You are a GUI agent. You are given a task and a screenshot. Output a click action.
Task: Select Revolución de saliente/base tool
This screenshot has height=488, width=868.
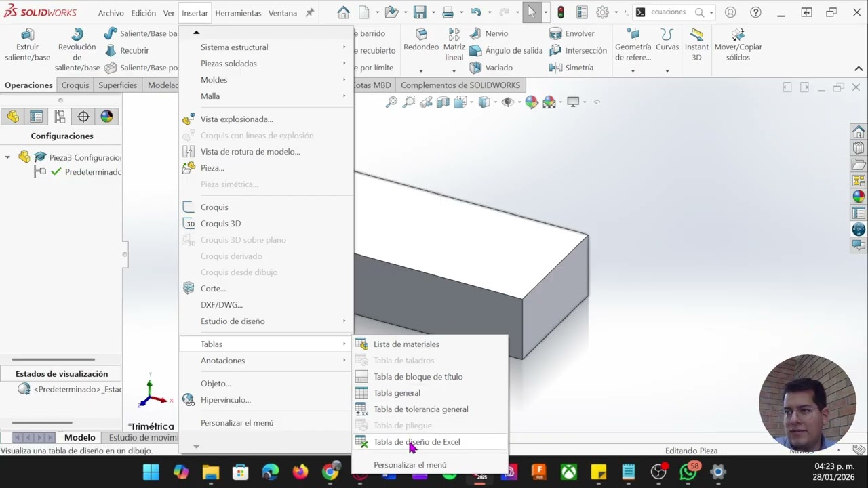point(77,50)
